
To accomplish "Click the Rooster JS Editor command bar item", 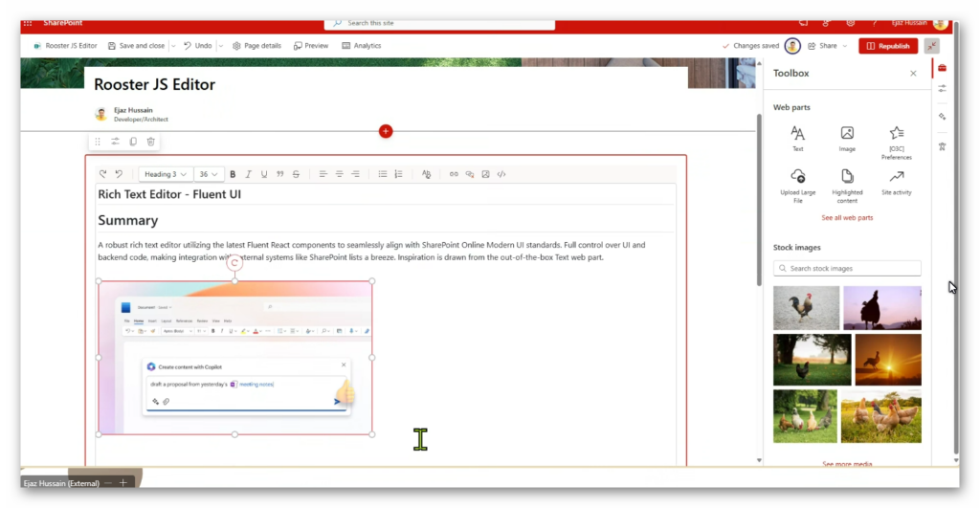I will (66, 46).
